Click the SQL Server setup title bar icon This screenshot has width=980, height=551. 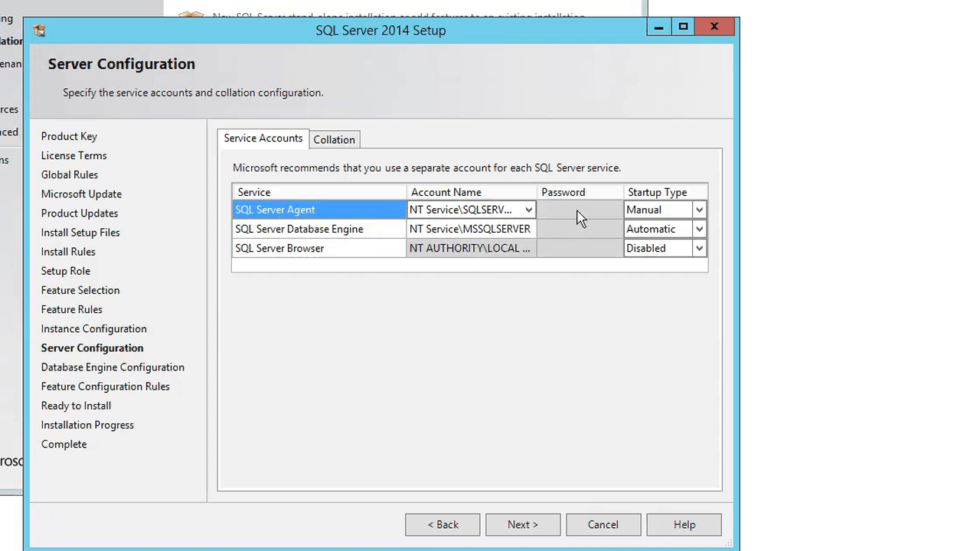click(39, 31)
